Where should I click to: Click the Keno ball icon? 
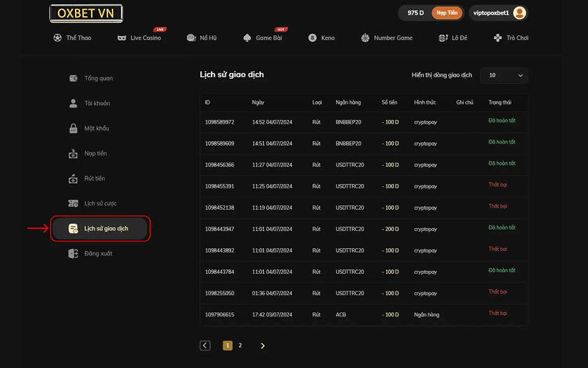pos(312,38)
